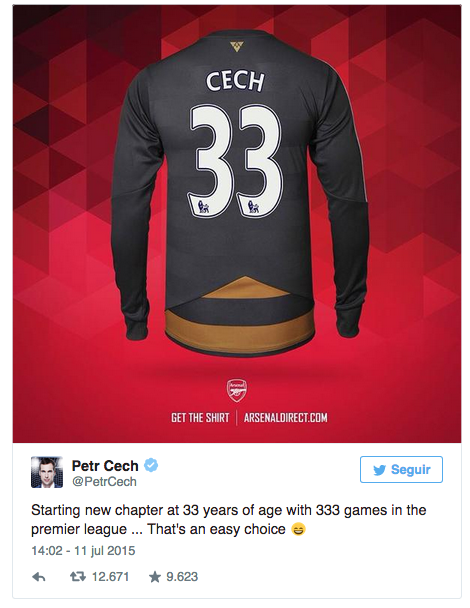Open the Cech 33 shirt image
Viewport: 470px width, 608px height.
click(237, 224)
